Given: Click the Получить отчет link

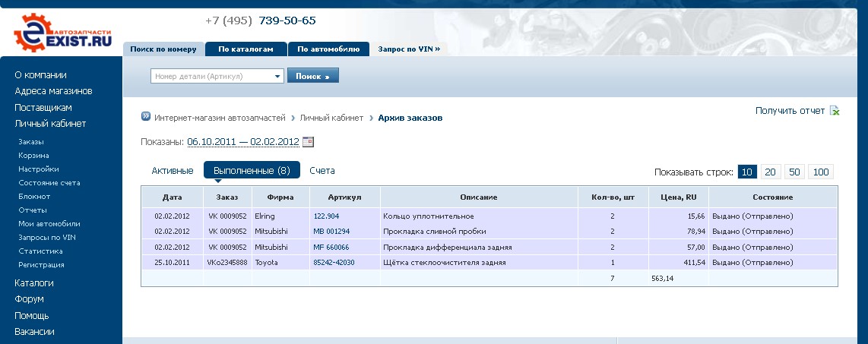Looking at the screenshot, I should (790, 111).
